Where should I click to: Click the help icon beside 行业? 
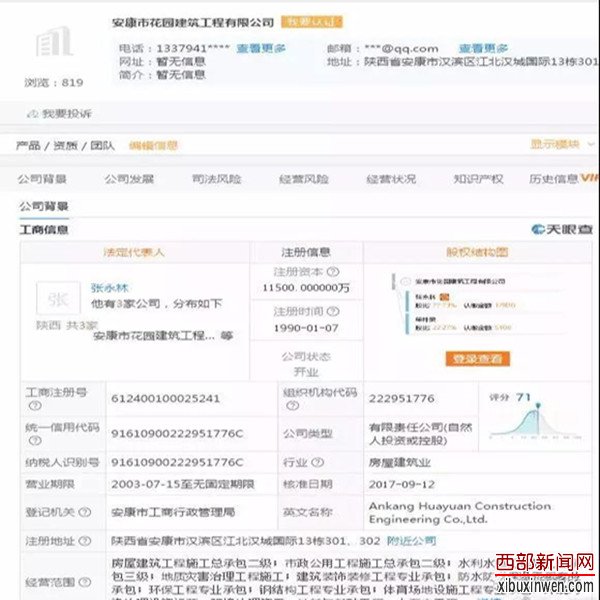pyautogui.click(x=317, y=462)
